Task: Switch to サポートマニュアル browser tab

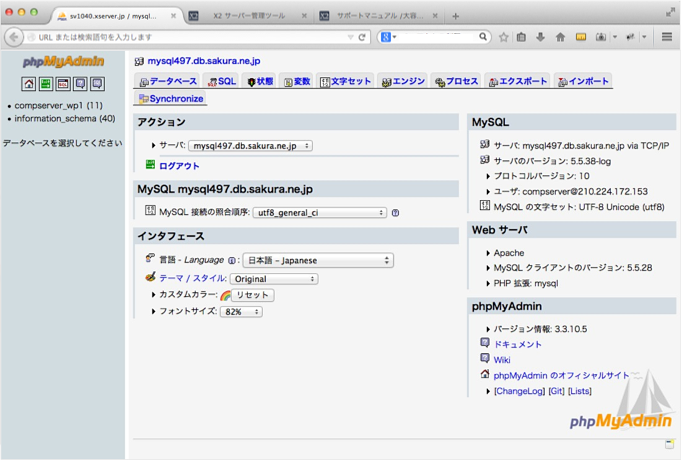Action: pos(379,17)
